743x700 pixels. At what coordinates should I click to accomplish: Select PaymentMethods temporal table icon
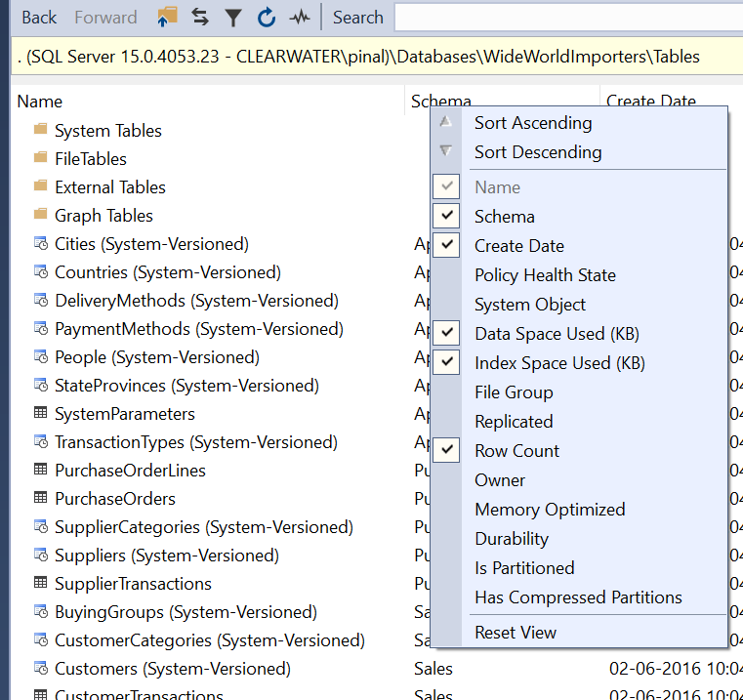click(41, 328)
